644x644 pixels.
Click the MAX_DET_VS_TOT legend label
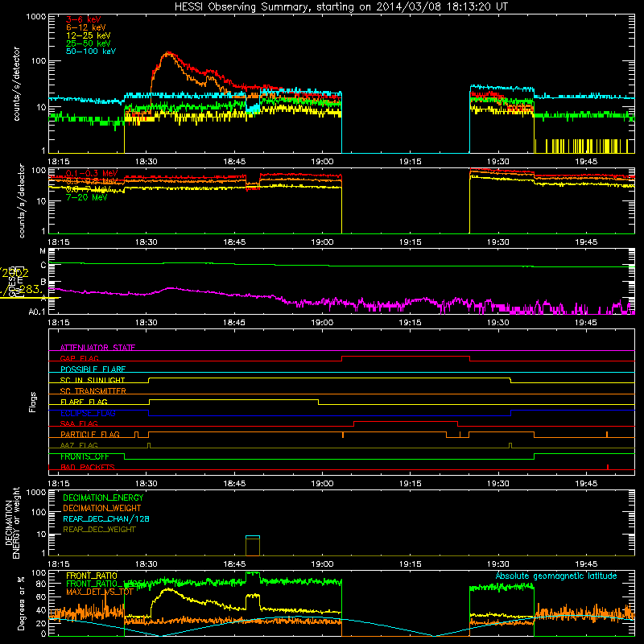100,592
